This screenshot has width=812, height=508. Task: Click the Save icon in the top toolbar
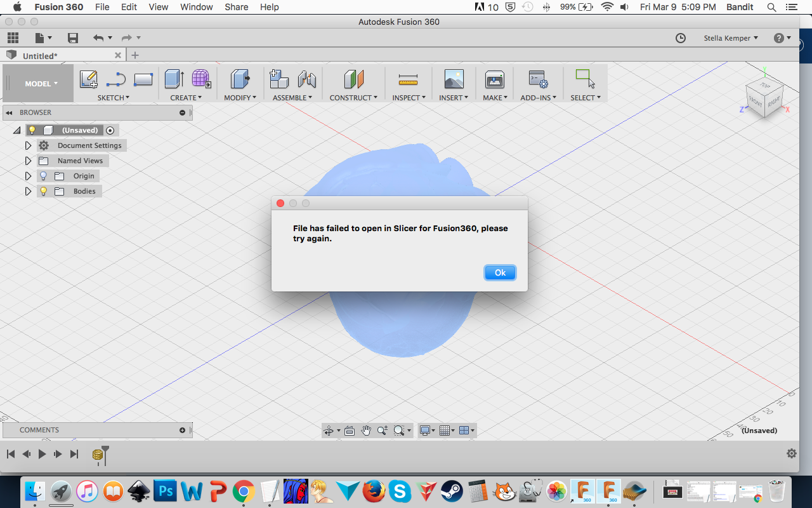[x=73, y=38]
